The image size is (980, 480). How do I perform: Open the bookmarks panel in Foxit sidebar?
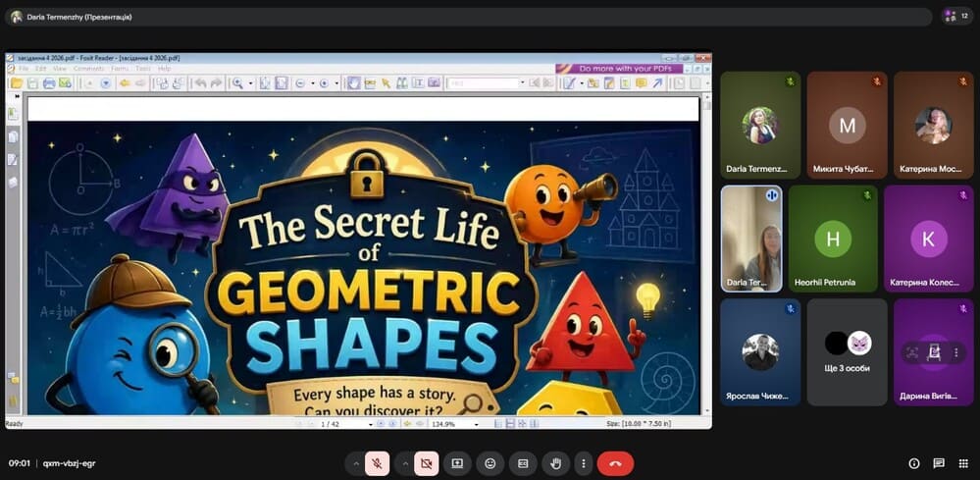click(13, 114)
